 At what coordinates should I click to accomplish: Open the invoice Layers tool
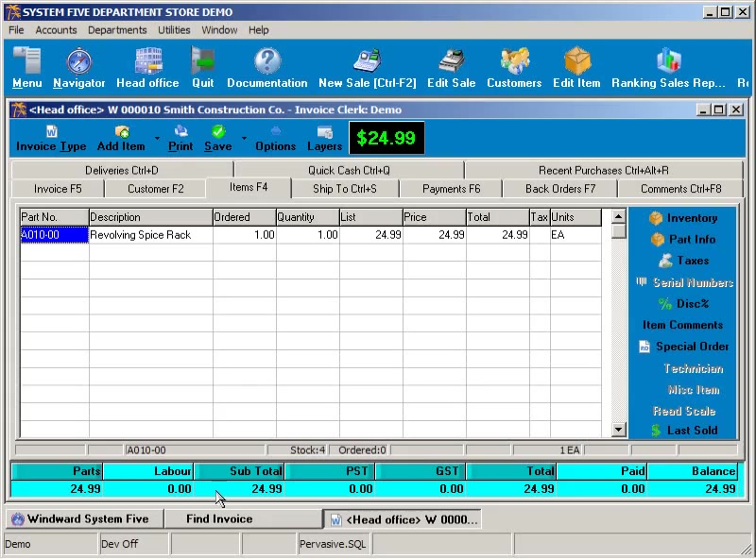[324, 138]
